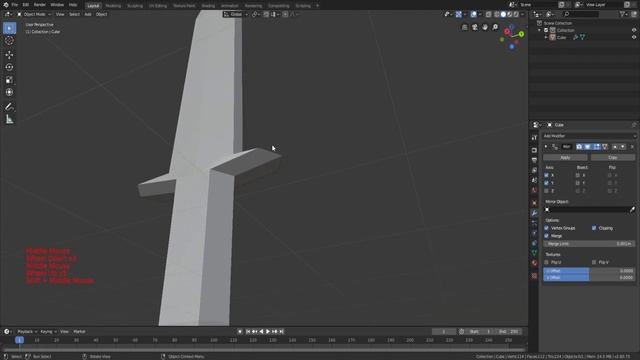Collapse the Mirror modifier panel
640x360 pixels.
[x=546, y=147]
